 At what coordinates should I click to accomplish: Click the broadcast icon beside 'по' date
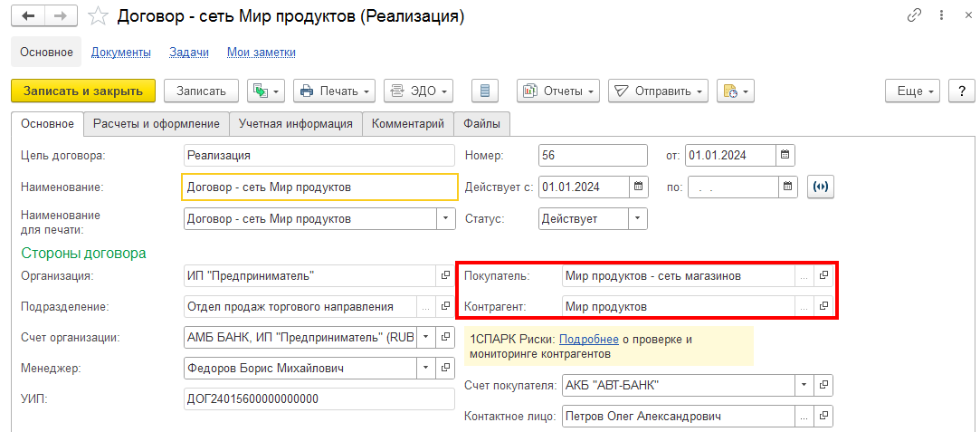pos(822,187)
